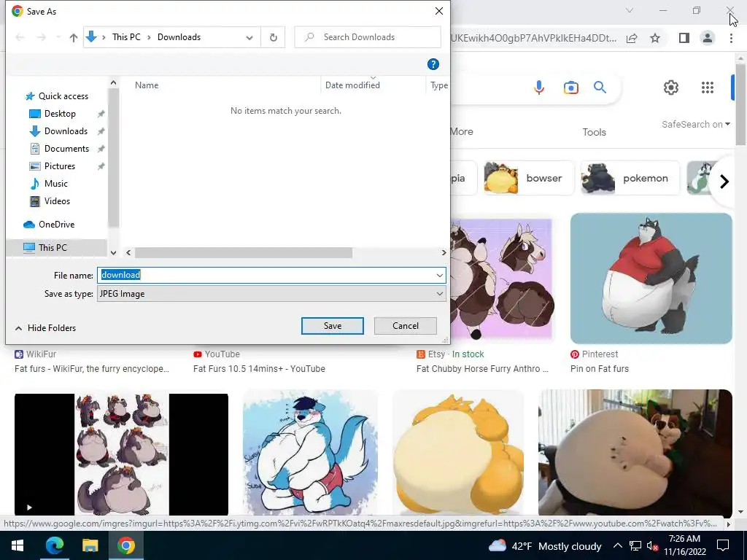Screen dimensions: 747x560
Task: Click the Forward arrow in Save As dialog
Action: pyautogui.click(x=42, y=37)
